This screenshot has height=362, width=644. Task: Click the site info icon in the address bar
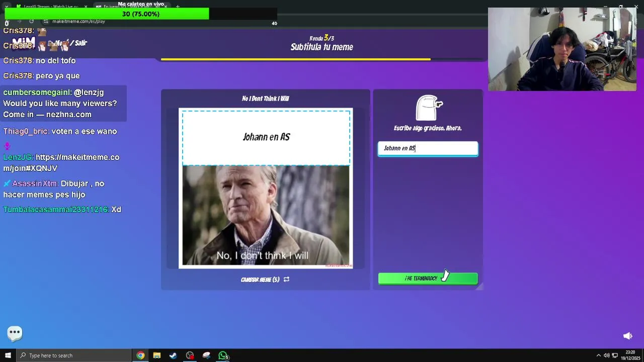[46, 22]
